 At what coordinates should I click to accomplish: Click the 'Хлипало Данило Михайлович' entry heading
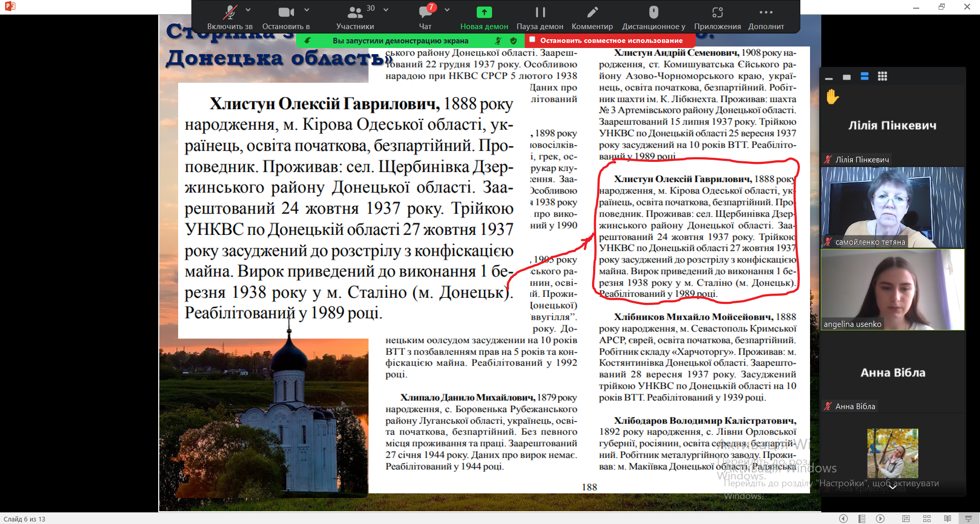[468, 397]
